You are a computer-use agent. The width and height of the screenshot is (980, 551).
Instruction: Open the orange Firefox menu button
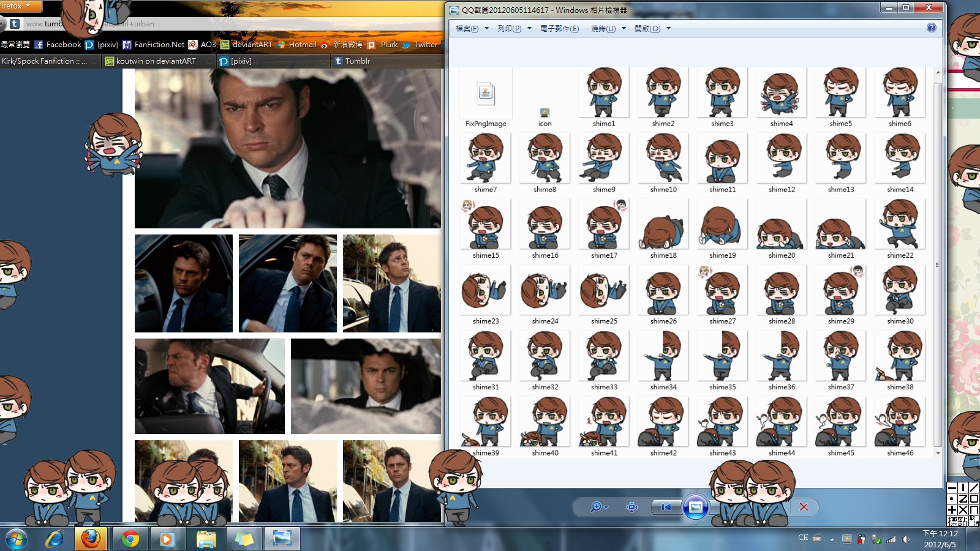click(20, 6)
